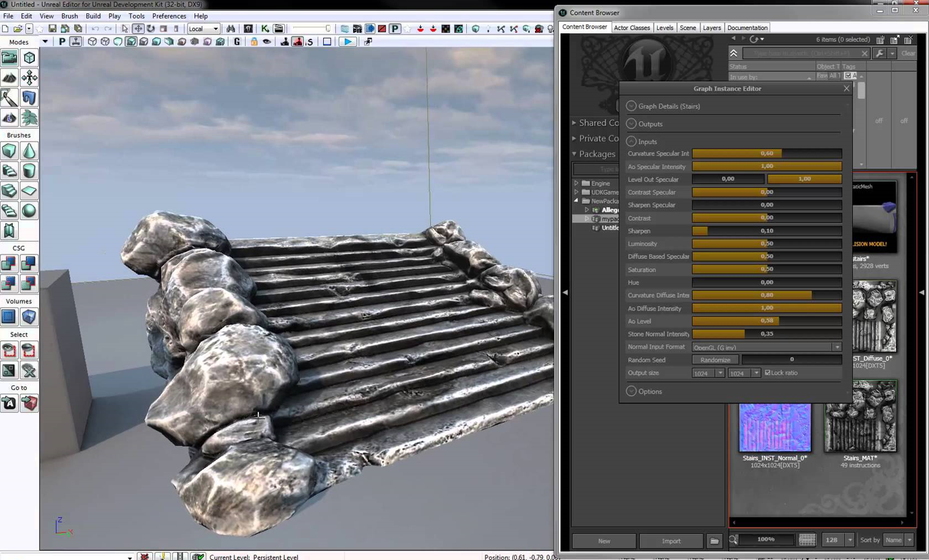Open the first Output size 1024 dropdown
Viewport: 929px width, 560px height.
pyautogui.click(x=708, y=373)
